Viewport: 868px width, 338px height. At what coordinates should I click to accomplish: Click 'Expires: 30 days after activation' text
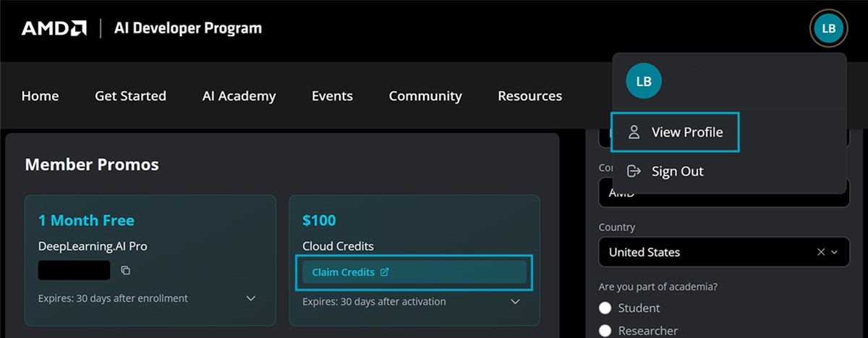coord(374,301)
